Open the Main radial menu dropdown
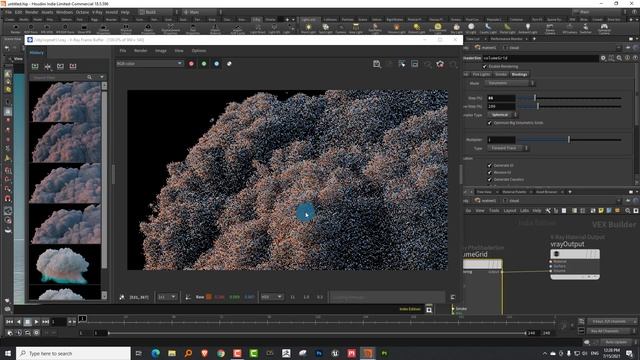640x360 pixels. point(202,12)
